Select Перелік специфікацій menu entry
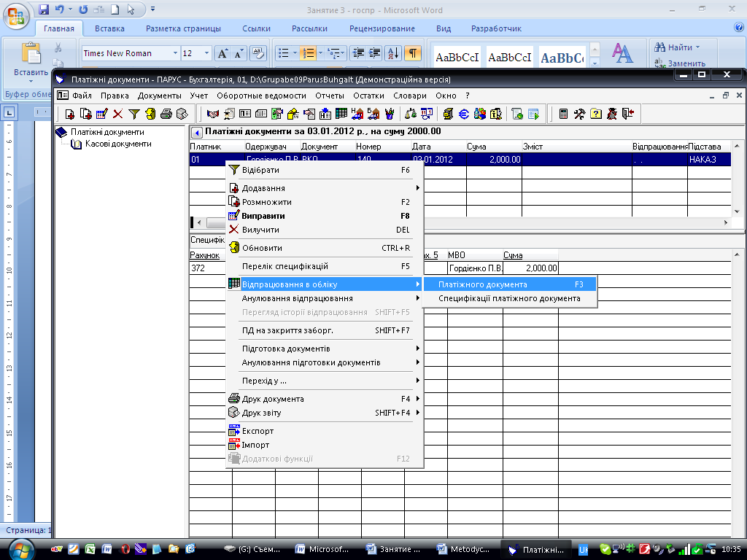This screenshot has height=560, width=747. [324, 266]
